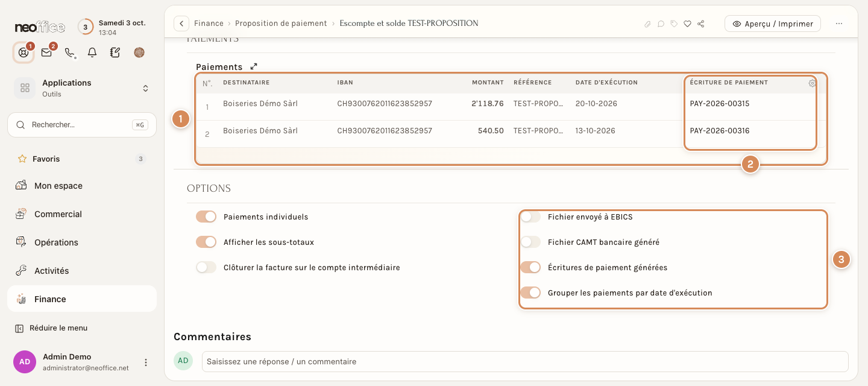Viewport: 868px width, 386px height.
Task: Open table column settings gear
Action: 812,83
